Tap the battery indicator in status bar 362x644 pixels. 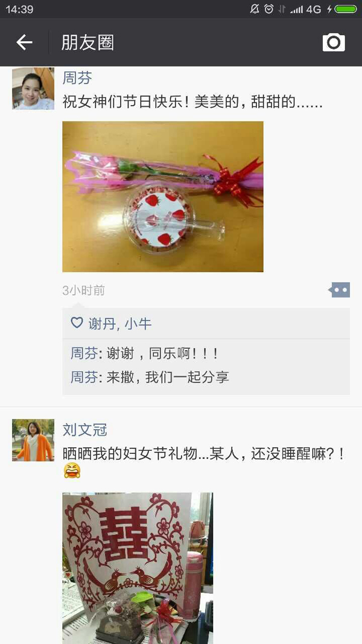tap(346, 9)
